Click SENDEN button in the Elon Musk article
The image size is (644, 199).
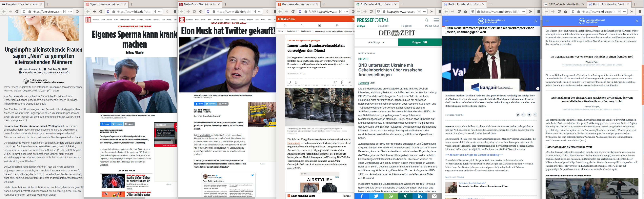[223, 104]
